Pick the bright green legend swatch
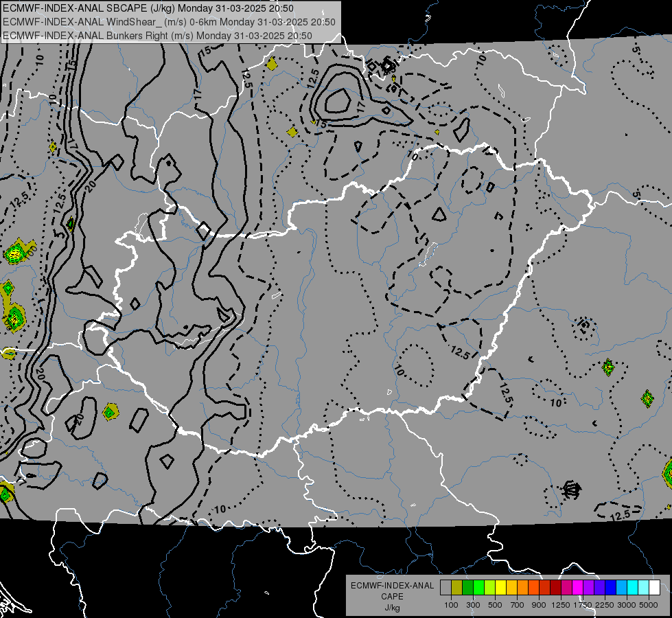Screen dimensions: 672x618 coord(478,587)
